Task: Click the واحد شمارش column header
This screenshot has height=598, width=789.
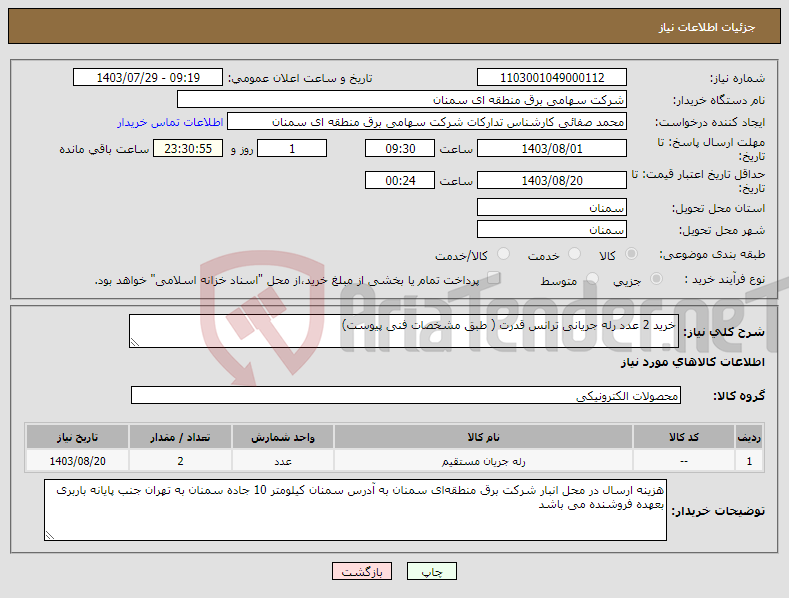Action: (283, 437)
